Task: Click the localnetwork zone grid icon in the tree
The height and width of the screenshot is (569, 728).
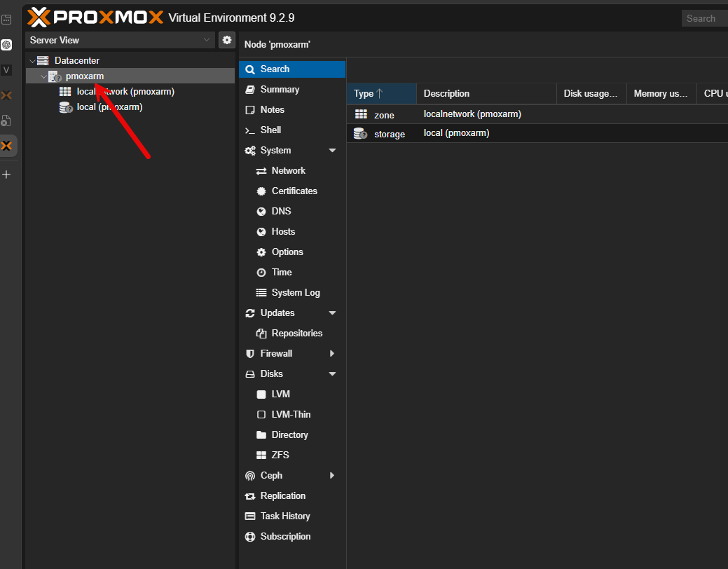Action: pyautogui.click(x=65, y=92)
